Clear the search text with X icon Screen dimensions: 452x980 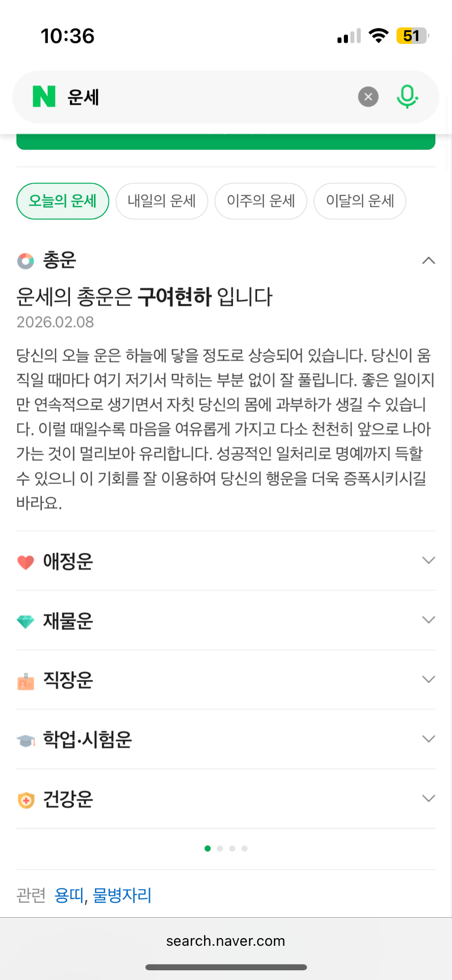(x=368, y=96)
